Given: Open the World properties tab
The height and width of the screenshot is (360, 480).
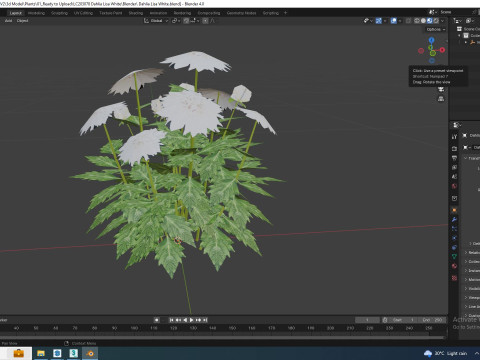Looking at the screenshot, I should point(454,186).
